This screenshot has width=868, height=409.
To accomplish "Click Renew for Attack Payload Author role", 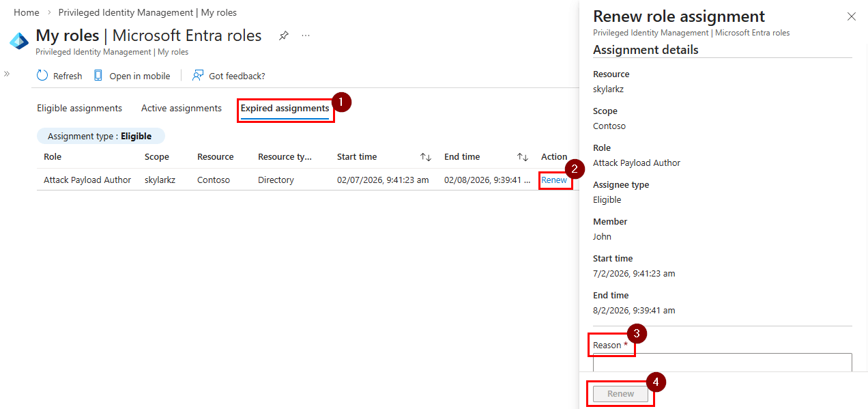I will point(554,180).
